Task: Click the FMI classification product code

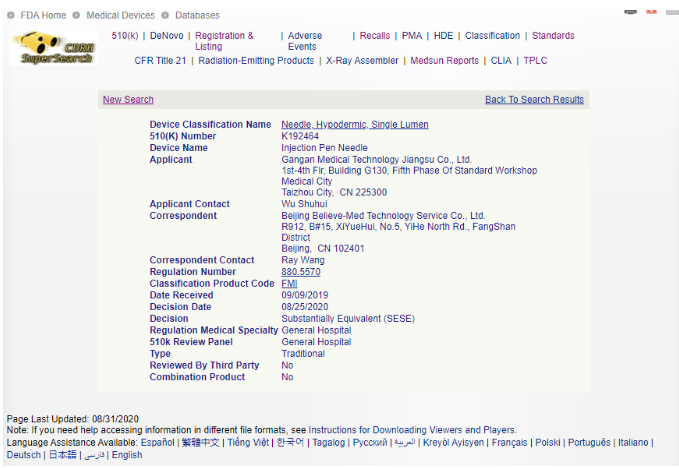Action: [289, 284]
